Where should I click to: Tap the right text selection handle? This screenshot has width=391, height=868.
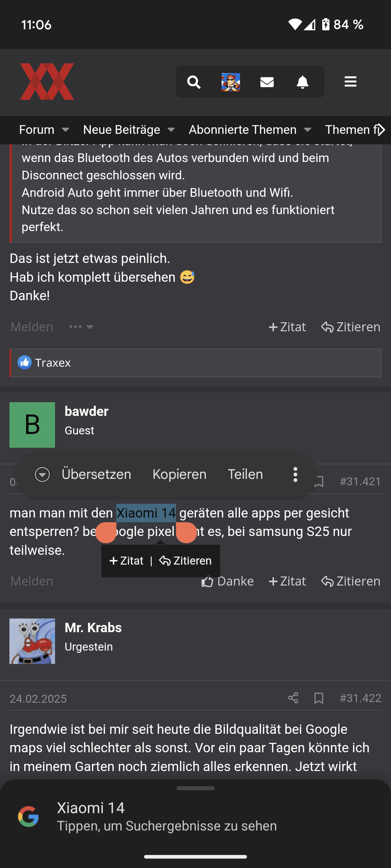point(186,533)
